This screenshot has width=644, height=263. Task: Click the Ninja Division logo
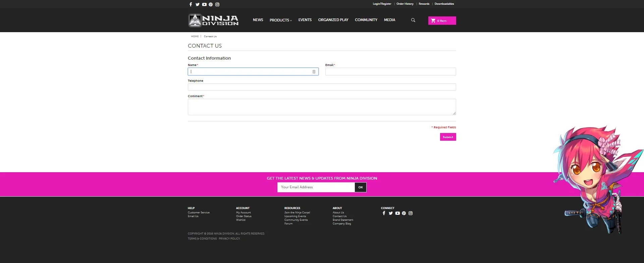click(213, 20)
